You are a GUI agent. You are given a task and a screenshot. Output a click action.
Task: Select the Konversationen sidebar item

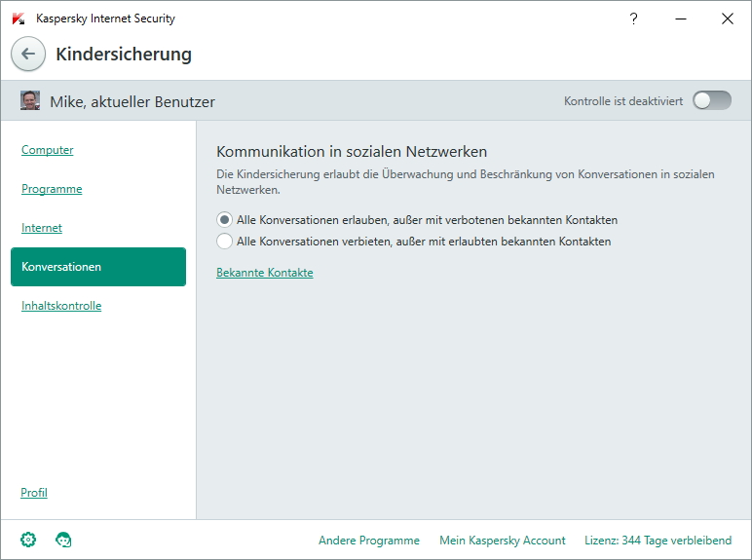(x=98, y=267)
